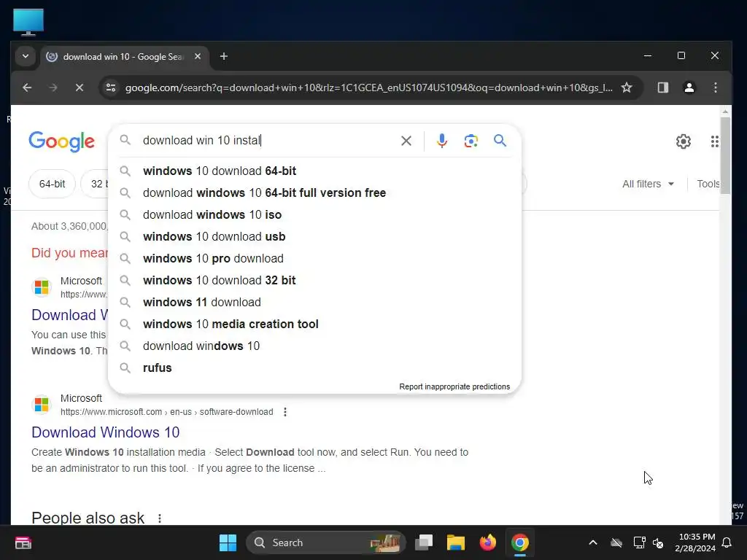Click the address bar URL
Viewport: 747px width, 560px height.
click(368, 87)
